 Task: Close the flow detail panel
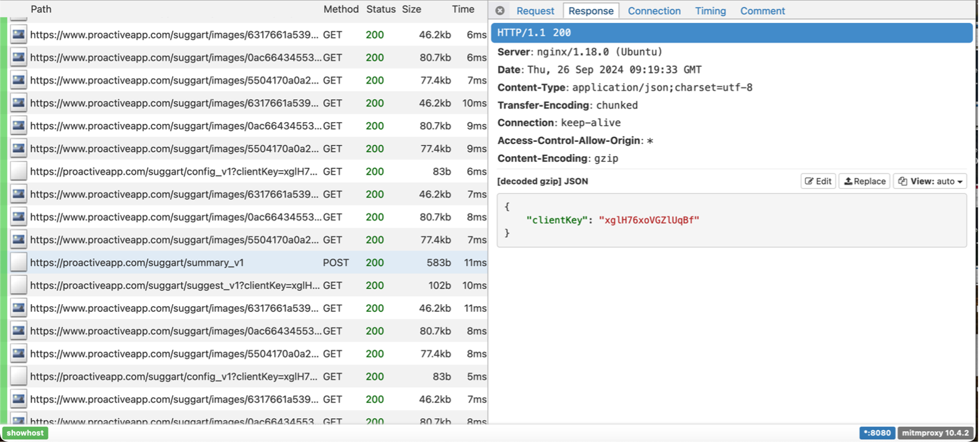pos(500,11)
